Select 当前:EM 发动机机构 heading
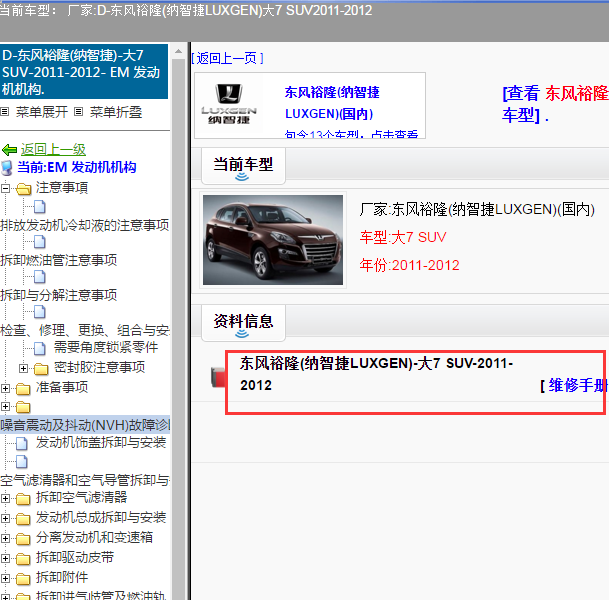This screenshot has width=609, height=600. click(77, 167)
